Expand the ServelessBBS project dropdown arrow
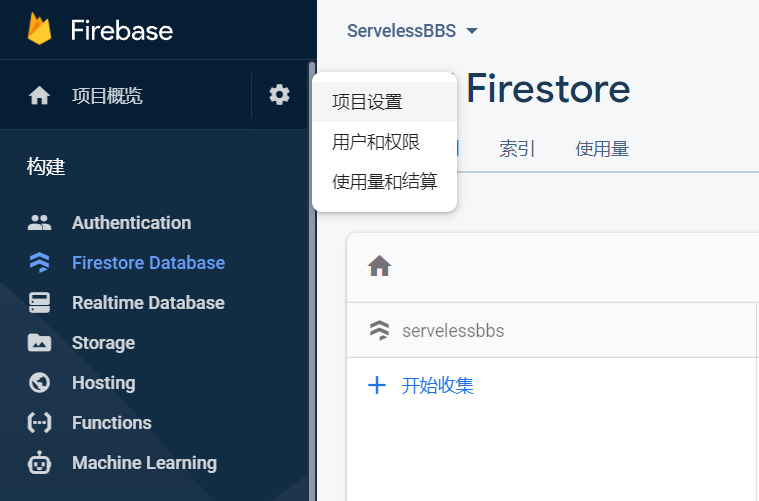Screen dimensions: 759x501 click(471, 31)
